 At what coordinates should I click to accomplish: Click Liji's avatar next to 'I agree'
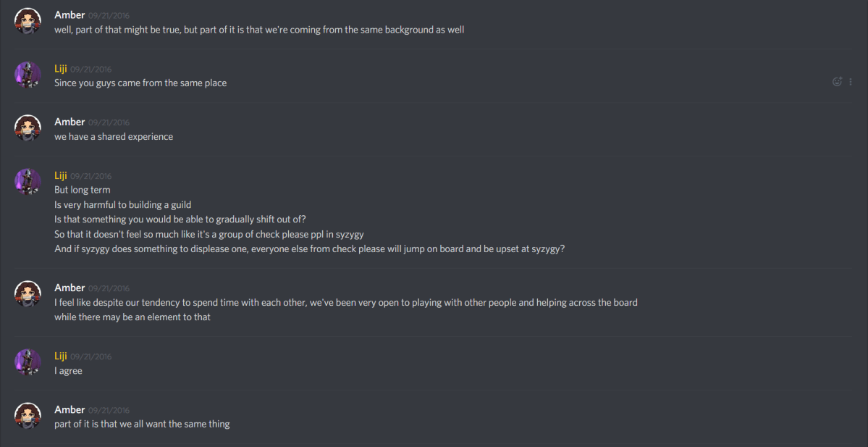[28, 362]
